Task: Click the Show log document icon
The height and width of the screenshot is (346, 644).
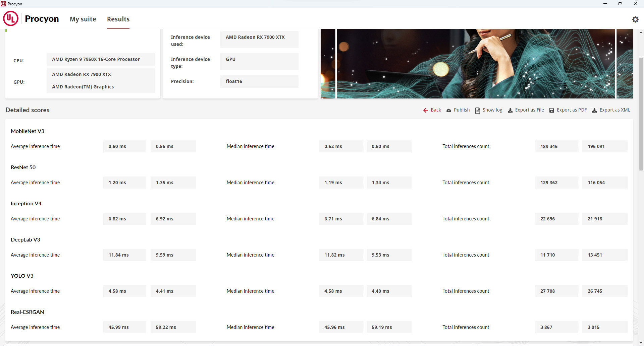Action: (477, 110)
